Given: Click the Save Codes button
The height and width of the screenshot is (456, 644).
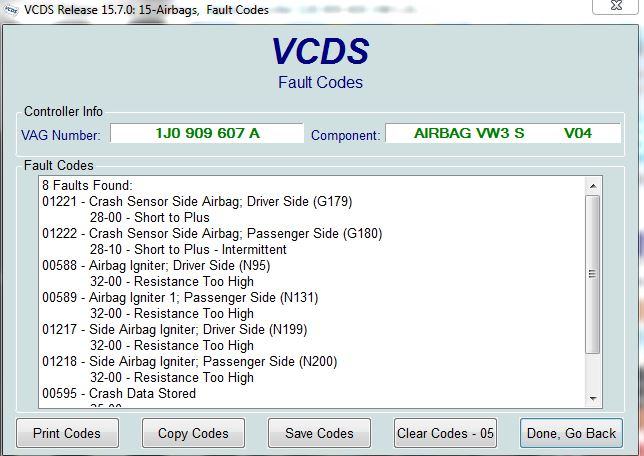Looking at the screenshot, I should (319, 433).
